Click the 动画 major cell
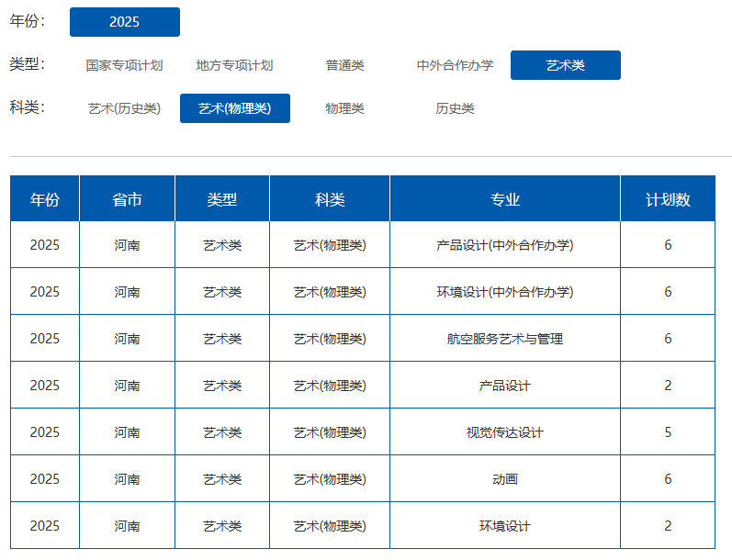This screenshot has width=732, height=560. [x=505, y=479]
